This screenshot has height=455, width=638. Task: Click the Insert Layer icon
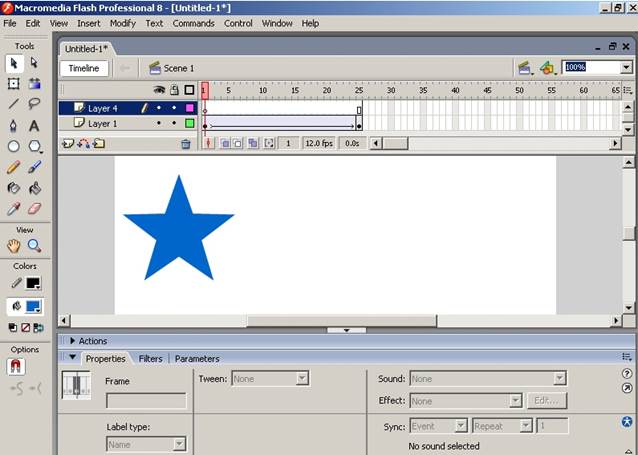tap(68, 143)
